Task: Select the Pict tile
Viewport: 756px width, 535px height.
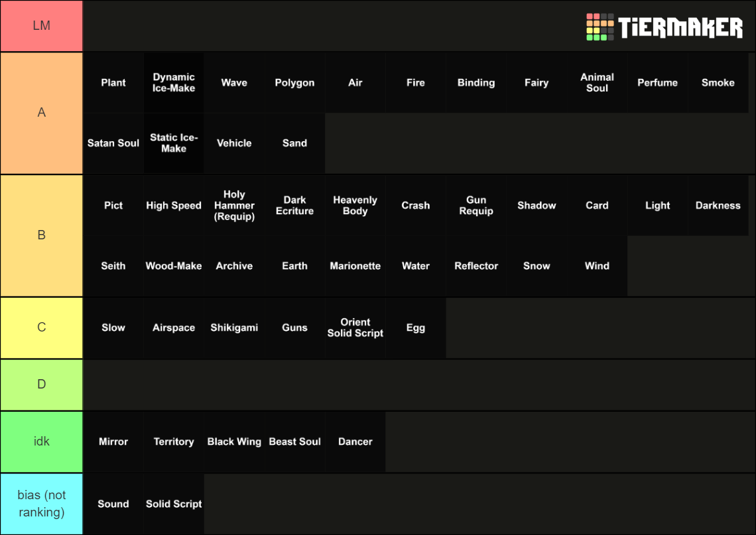Action: click(113, 206)
